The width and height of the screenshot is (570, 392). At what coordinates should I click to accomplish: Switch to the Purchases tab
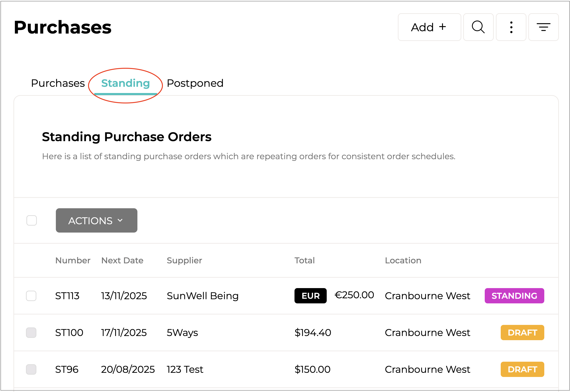pyautogui.click(x=58, y=83)
